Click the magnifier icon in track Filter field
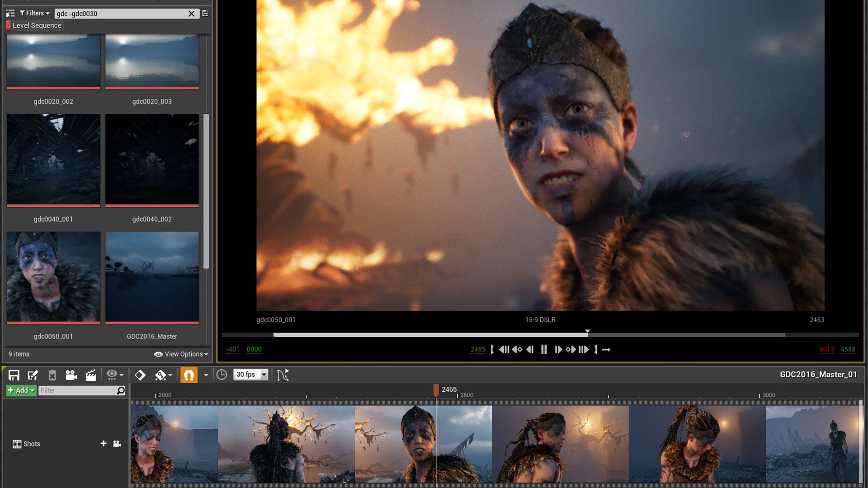868x488 pixels. [x=121, y=390]
